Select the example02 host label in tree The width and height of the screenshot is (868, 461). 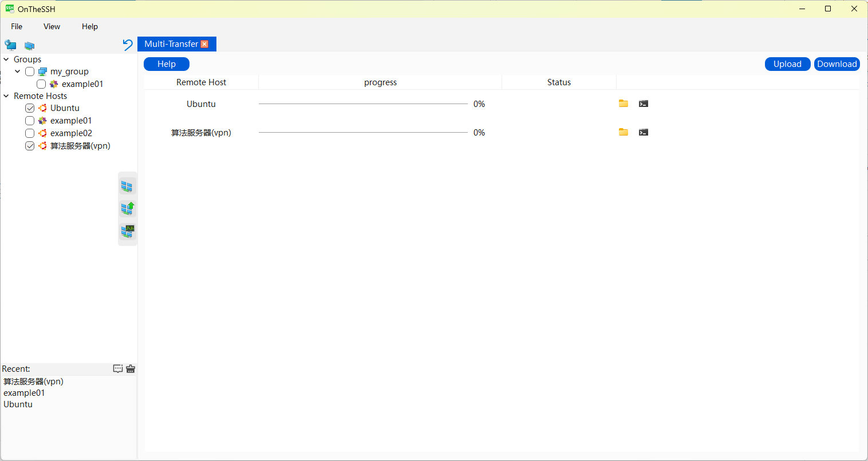click(71, 133)
